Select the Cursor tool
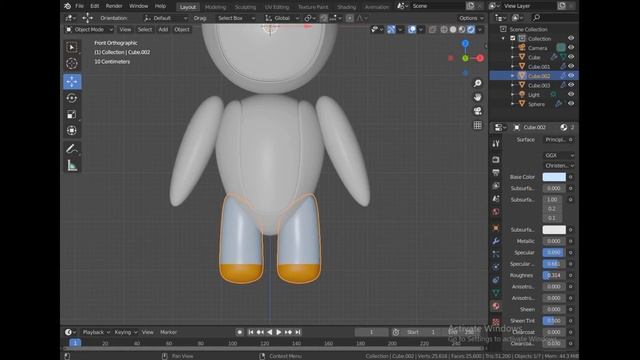The width and height of the screenshot is (640, 360). (72, 64)
